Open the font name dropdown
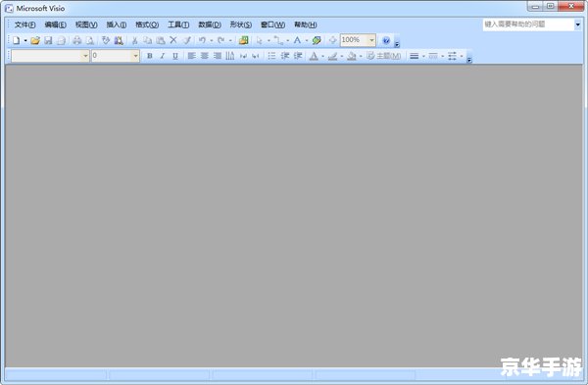Viewport: 588px width, 385px height. pos(85,56)
